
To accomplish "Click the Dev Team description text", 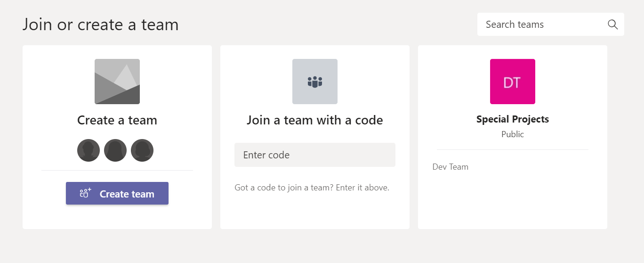I will point(451,167).
